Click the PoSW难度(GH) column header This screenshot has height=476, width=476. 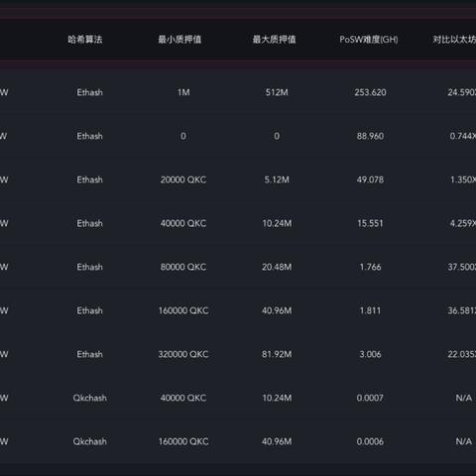369,40
